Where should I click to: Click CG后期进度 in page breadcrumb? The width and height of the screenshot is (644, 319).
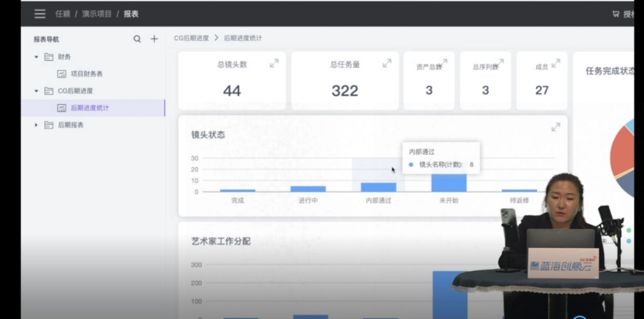[191, 38]
